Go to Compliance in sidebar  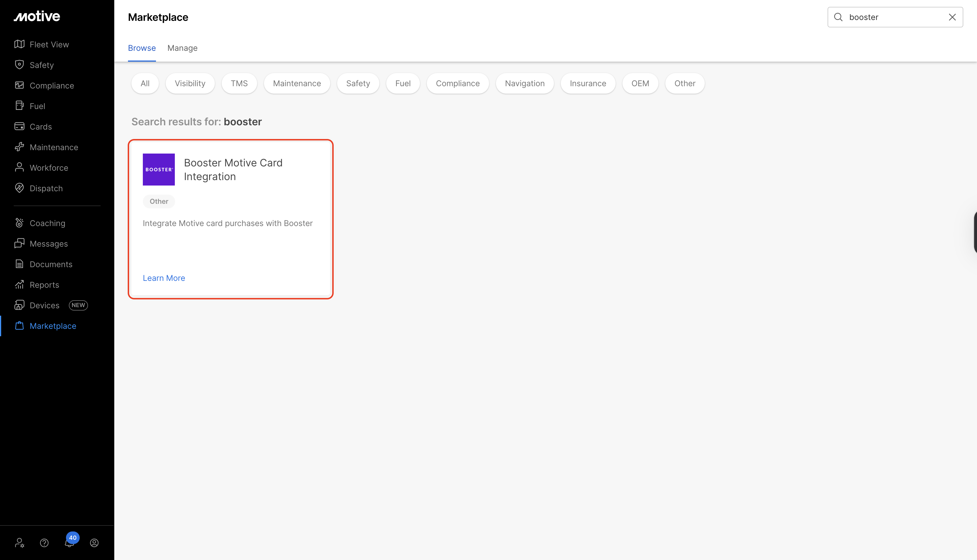(x=52, y=85)
